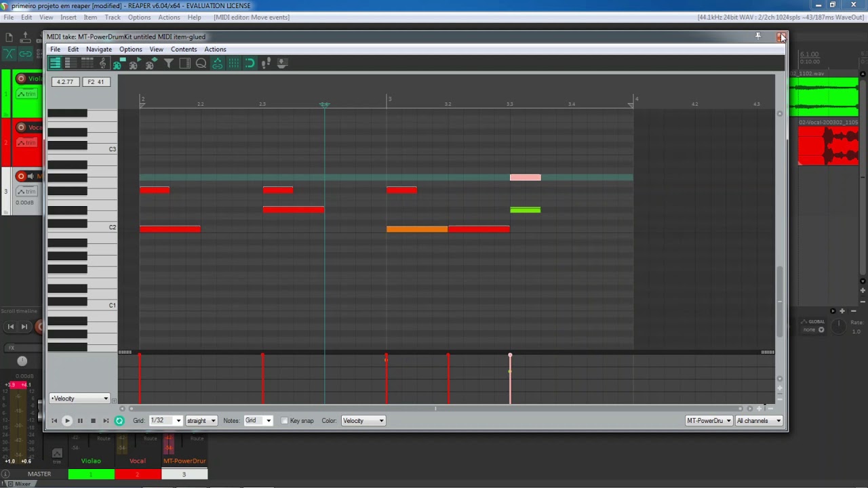Click MASTER label in mixer
Viewport: 868px width, 488px height.
click(x=39, y=474)
